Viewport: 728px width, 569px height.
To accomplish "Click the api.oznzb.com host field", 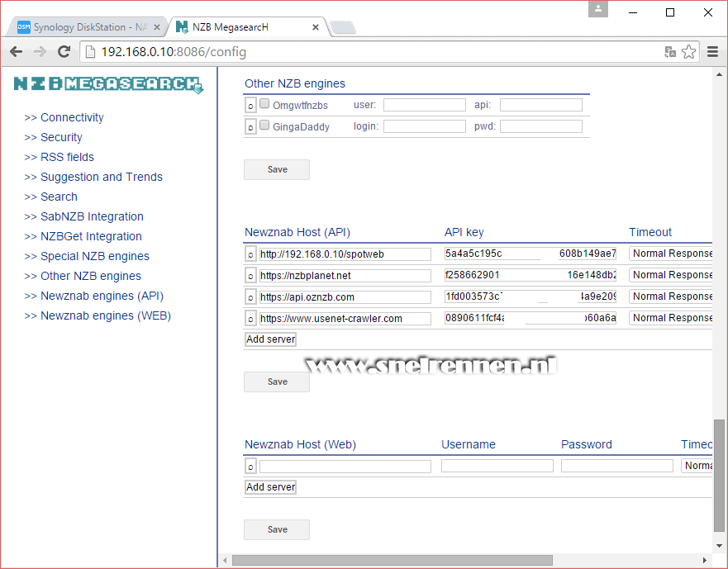I will tap(345, 297).
